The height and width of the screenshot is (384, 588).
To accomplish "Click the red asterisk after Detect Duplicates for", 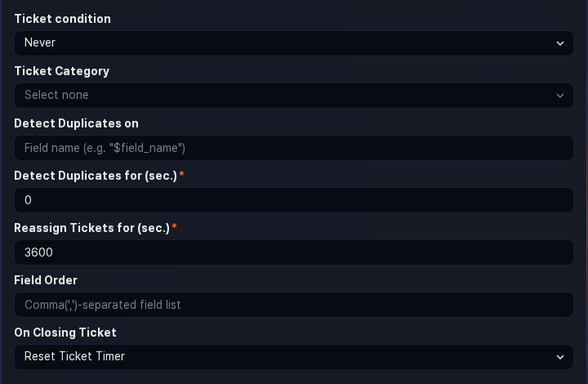I will (x=181, y=175).
